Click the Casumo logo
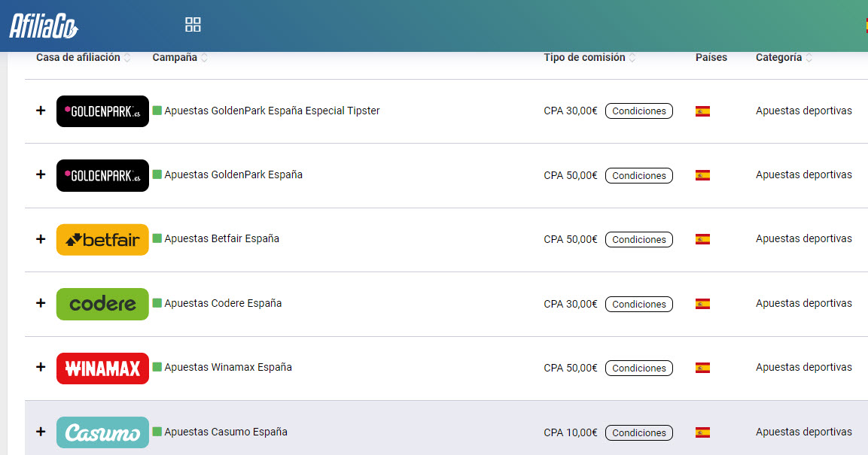Screen dimensions: 868x455 pos(102,432)
